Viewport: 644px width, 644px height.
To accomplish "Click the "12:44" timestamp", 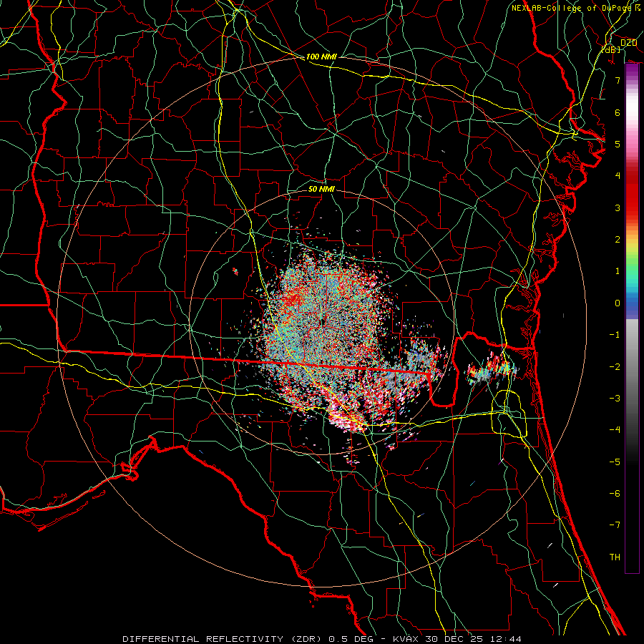I will coord(505,639).
